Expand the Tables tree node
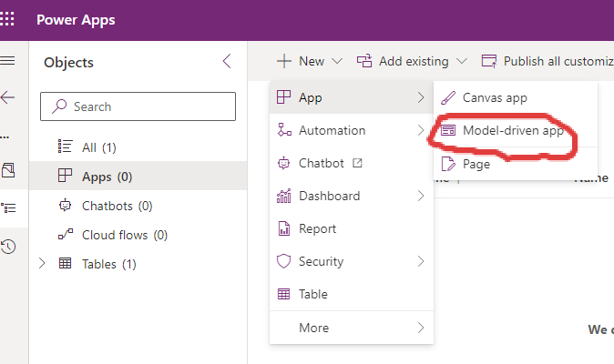Viewport: 614px width, 364px height. point(41,264)
